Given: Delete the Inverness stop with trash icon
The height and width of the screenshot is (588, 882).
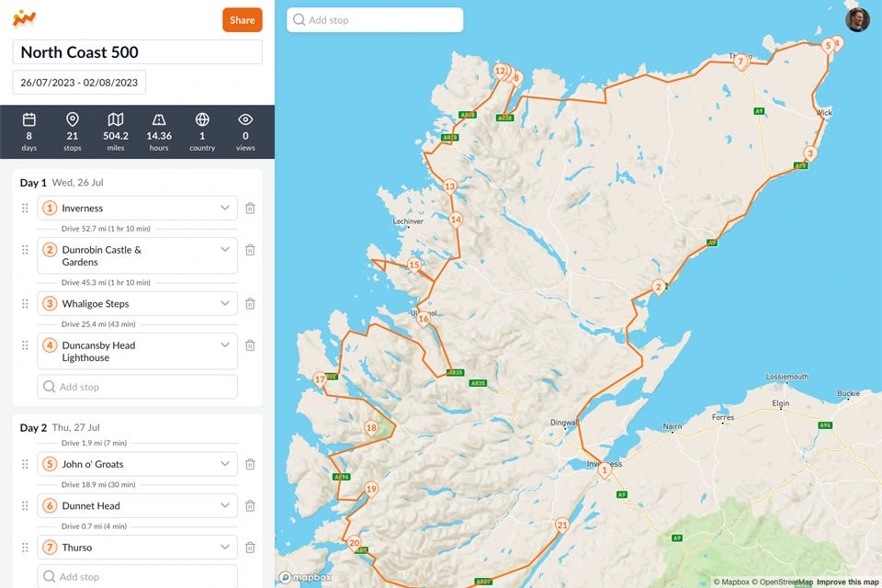Looking at the screenshot, I should coord(250,209).
